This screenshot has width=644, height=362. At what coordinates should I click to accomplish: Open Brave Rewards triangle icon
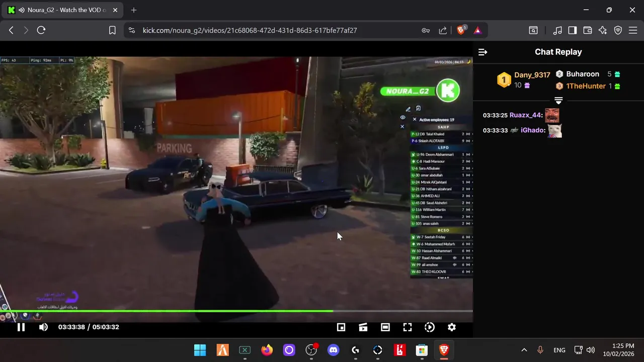point(477,30)
